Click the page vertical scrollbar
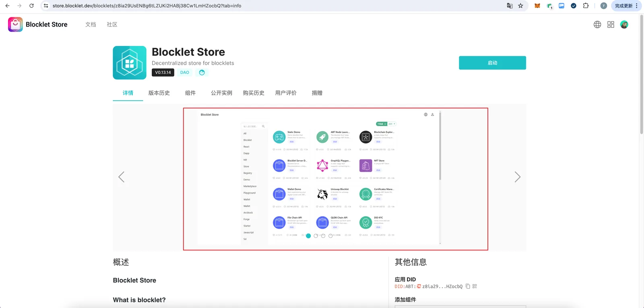 tap(642, 74)
